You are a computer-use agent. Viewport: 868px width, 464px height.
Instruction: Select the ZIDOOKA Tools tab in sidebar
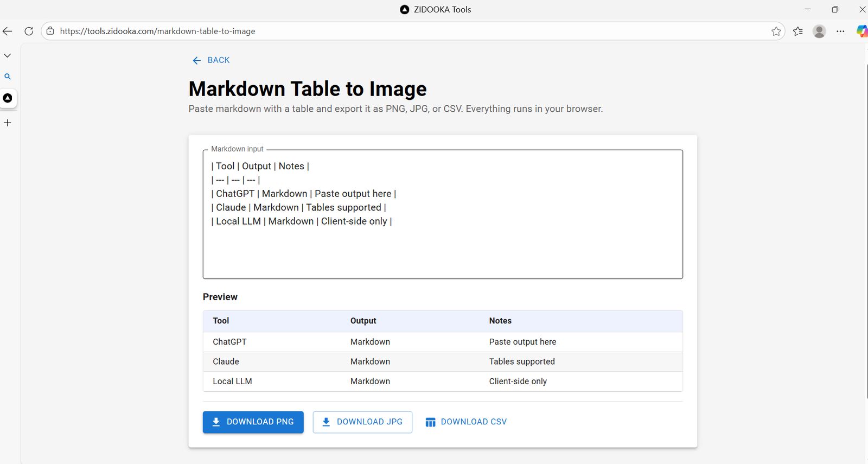pyautogui.click(x=8, y=98)
